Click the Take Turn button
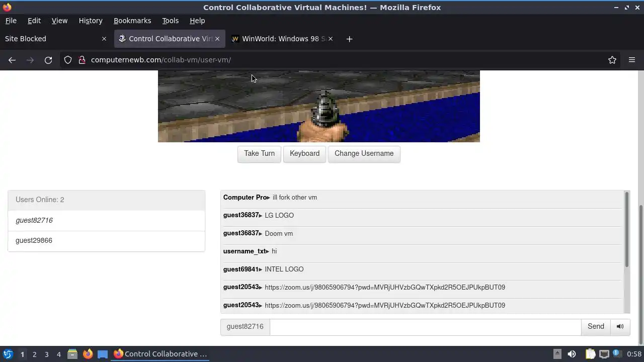644x362 pixels. (x=259, y=153)
